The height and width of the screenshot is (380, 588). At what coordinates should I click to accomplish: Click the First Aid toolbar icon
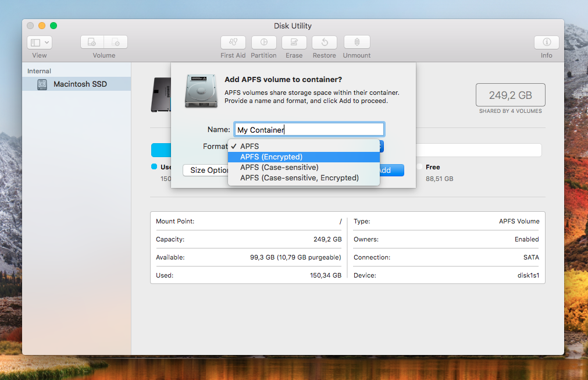[233, 42]
